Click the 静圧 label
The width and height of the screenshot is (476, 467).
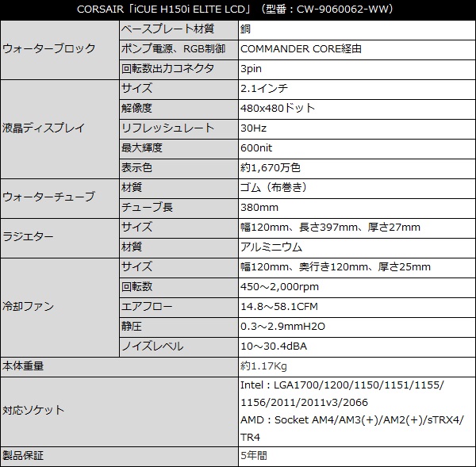[x=132, y=326]
